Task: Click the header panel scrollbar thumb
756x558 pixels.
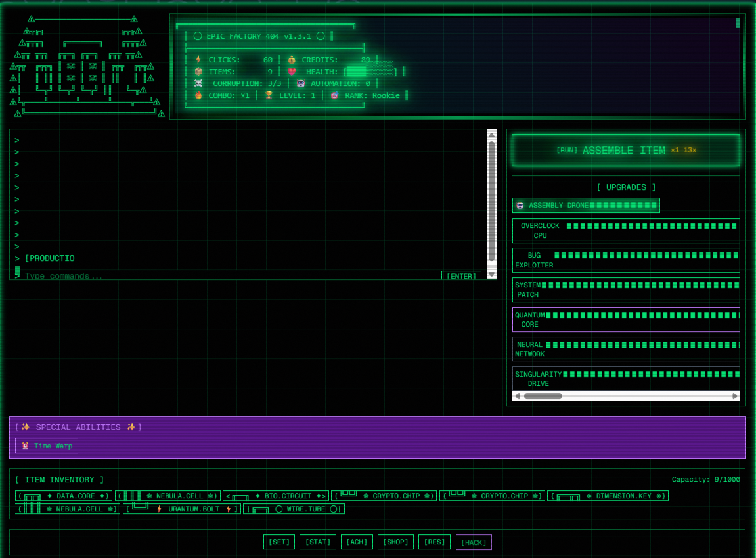Action: (738, 22)
